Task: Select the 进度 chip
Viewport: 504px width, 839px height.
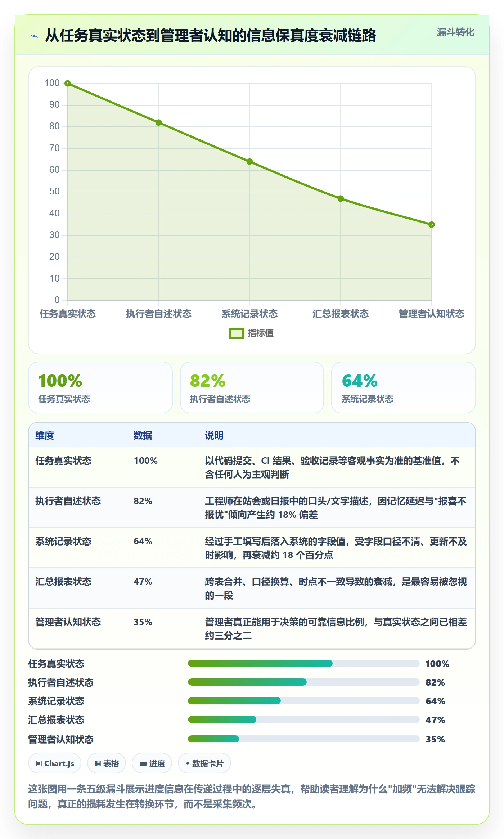Action: [x=152, y=763]
